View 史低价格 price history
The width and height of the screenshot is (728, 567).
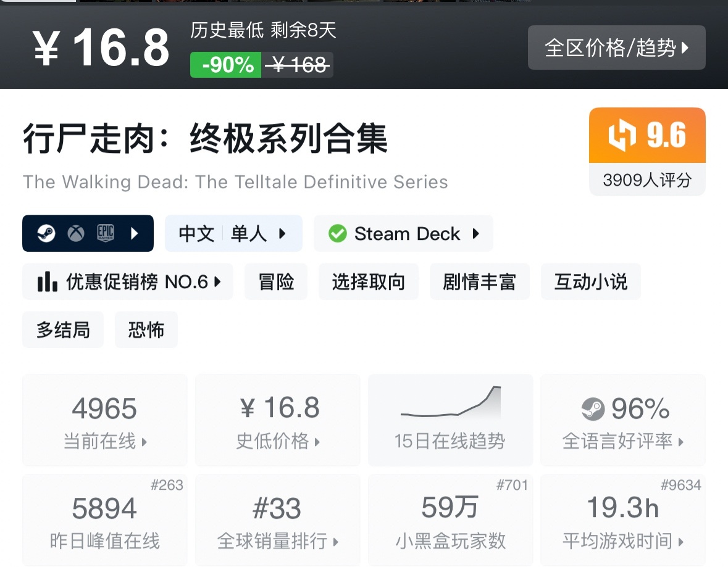pos(278,420)
